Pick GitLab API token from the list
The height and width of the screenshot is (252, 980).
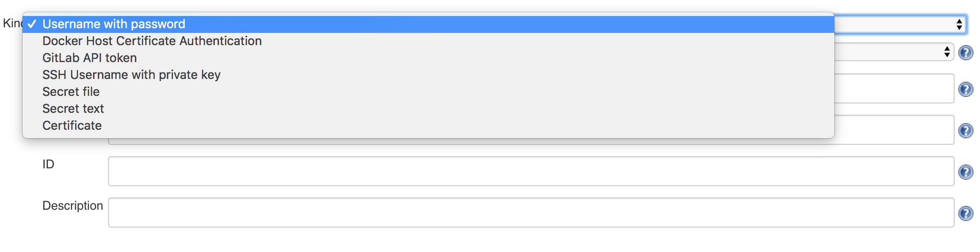coord(90,58)
